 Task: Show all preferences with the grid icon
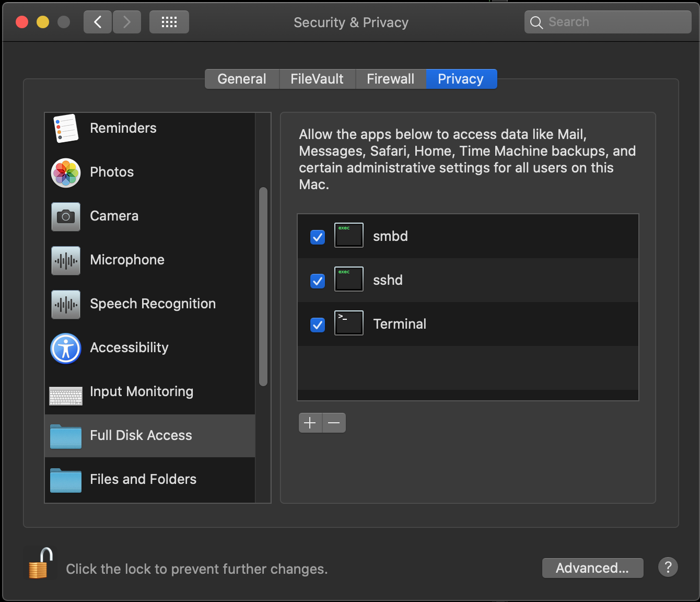[169, 22]
